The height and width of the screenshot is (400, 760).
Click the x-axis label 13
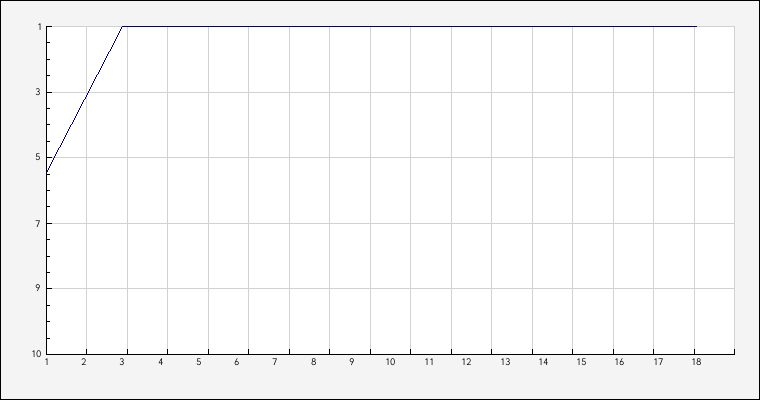click(x=505, y=362)
